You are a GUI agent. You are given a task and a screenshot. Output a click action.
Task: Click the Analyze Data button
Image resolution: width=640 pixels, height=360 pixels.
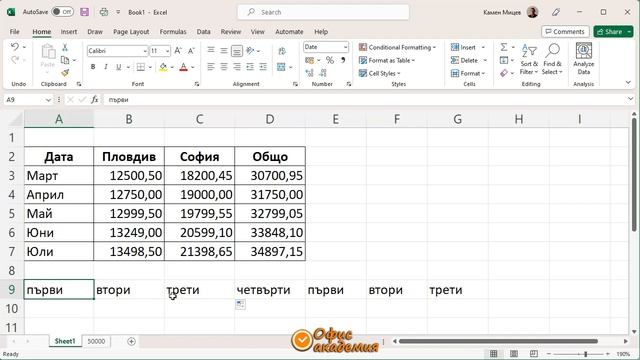coord(584,59)
